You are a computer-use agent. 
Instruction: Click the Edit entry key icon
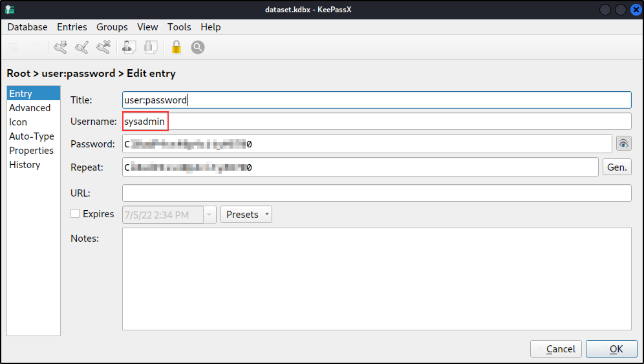pyautogui.click(x=82, y=47)
